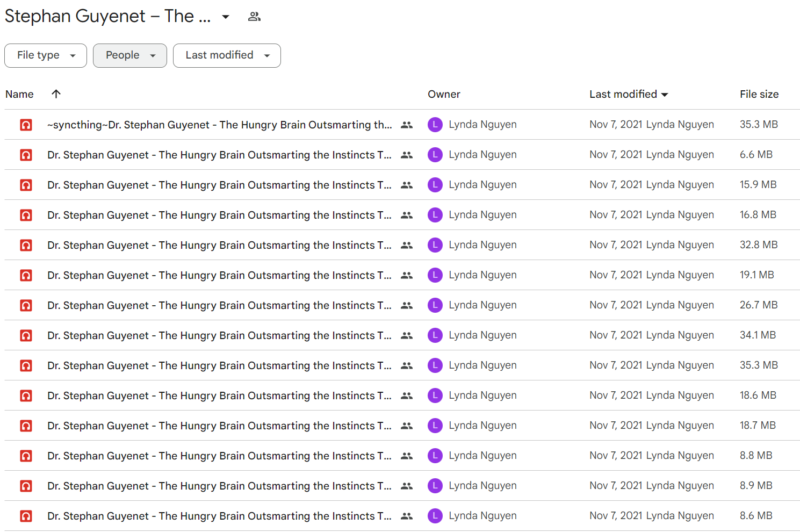Select the file name in the 16.8 MB row
800x532 pixels.
coord(220,215)
